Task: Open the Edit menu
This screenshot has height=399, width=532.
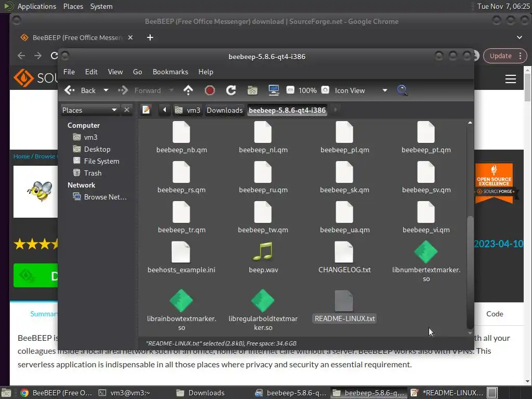Action: (x=91, y=72)
